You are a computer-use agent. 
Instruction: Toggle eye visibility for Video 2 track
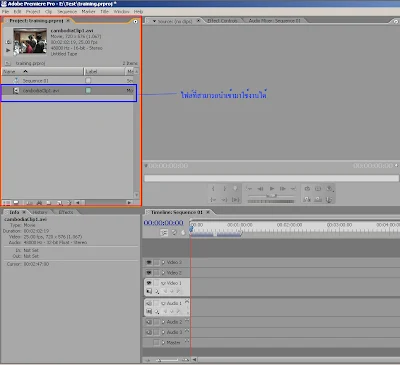point(149,273)
